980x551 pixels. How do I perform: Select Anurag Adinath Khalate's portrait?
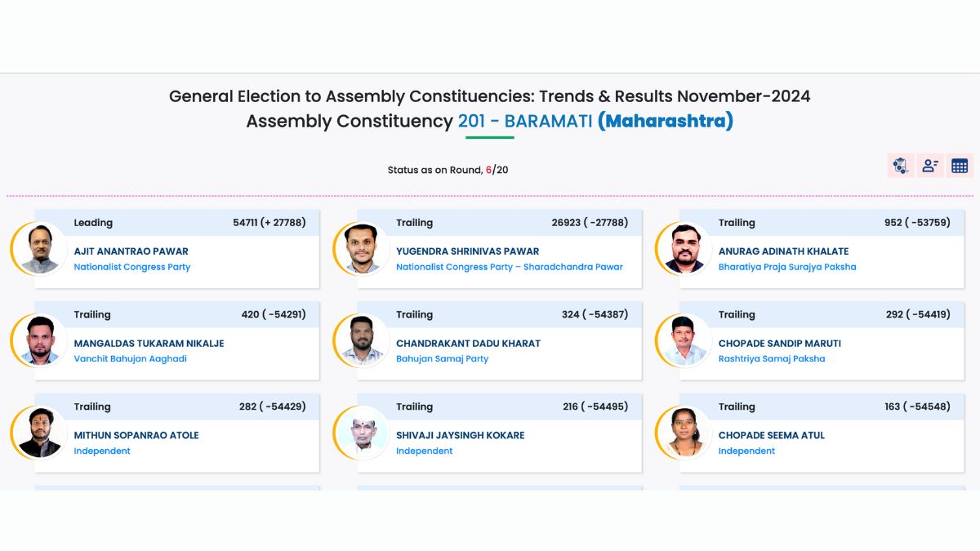point(685,249)
